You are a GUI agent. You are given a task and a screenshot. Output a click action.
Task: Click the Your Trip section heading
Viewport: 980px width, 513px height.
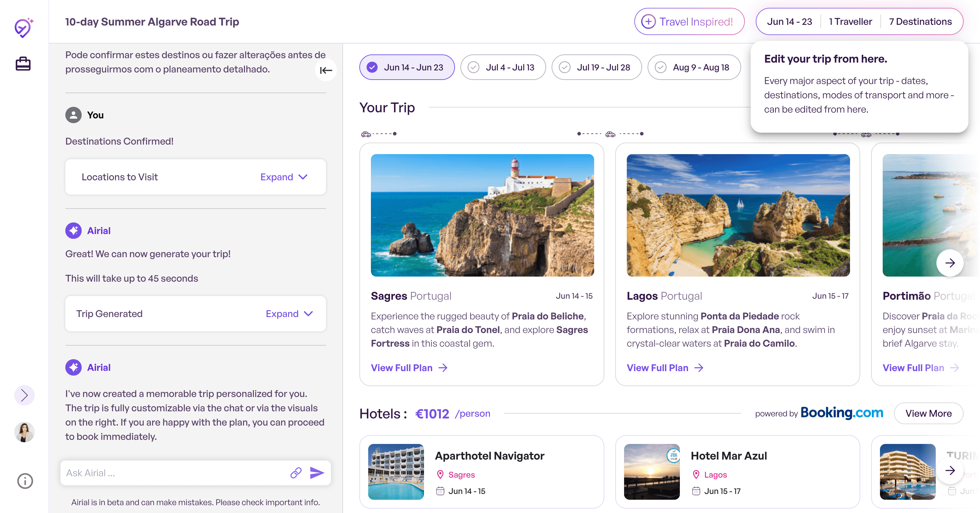pyautogui.click(x=387, y=107)
